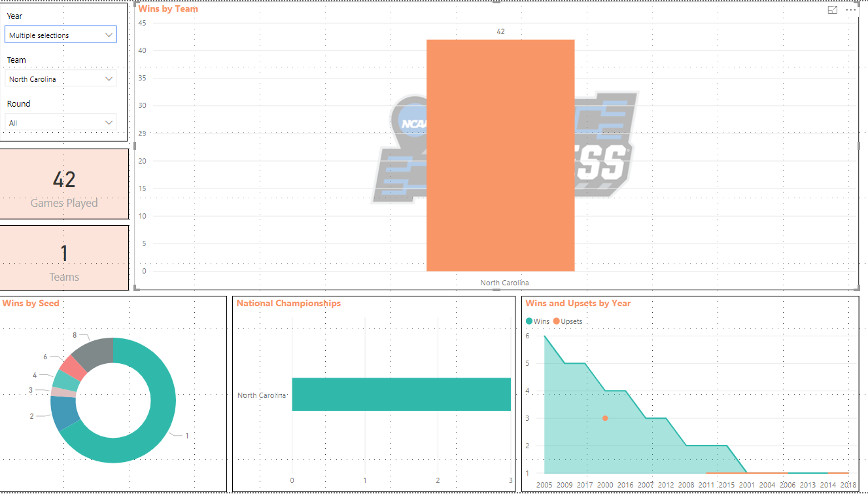This screenshot has width=868, height=498.
Task: Expand Team dropdown chevron arrow
Action: click(x=109, y=79)
